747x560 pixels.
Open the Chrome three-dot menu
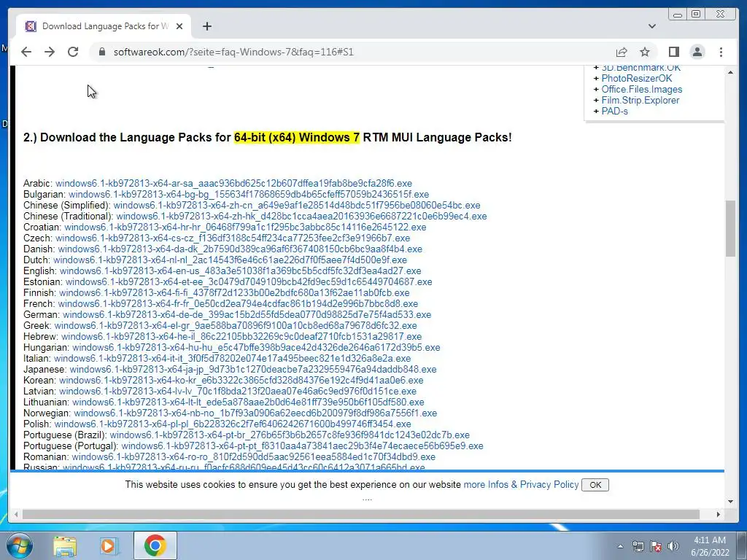tap(721, 52)
